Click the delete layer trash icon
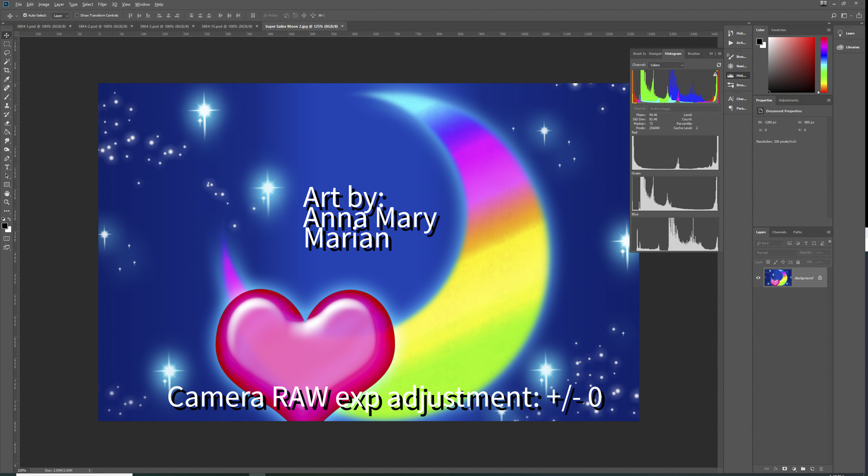Image resolution: width=868 pixels, height=476 pixels. point(821,469)
